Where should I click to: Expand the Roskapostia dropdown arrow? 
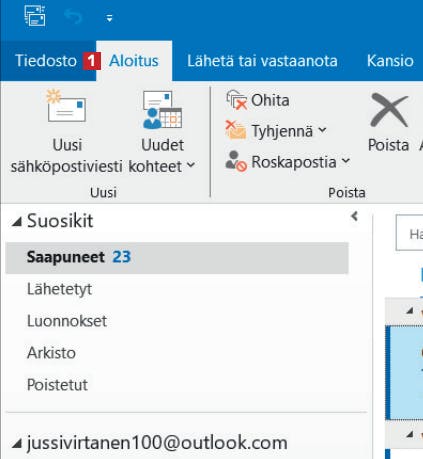click(346, 161)
